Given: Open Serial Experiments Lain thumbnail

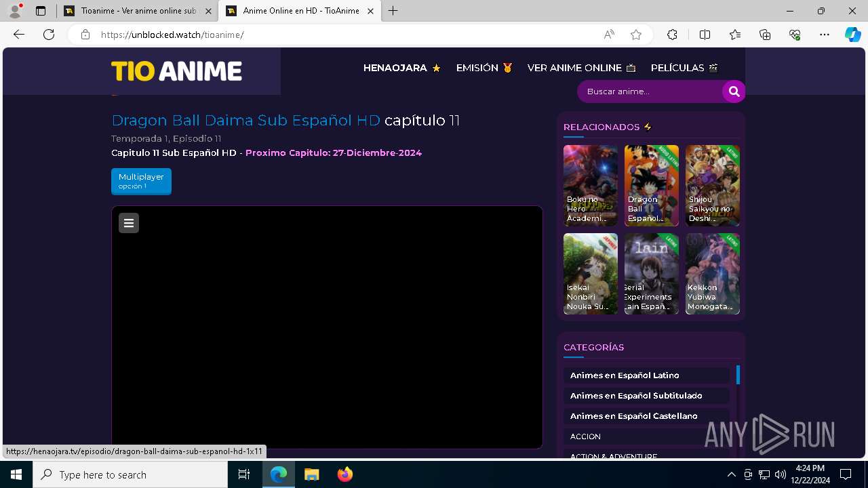Looking at the screenshot, I should [x=652, y=274].
